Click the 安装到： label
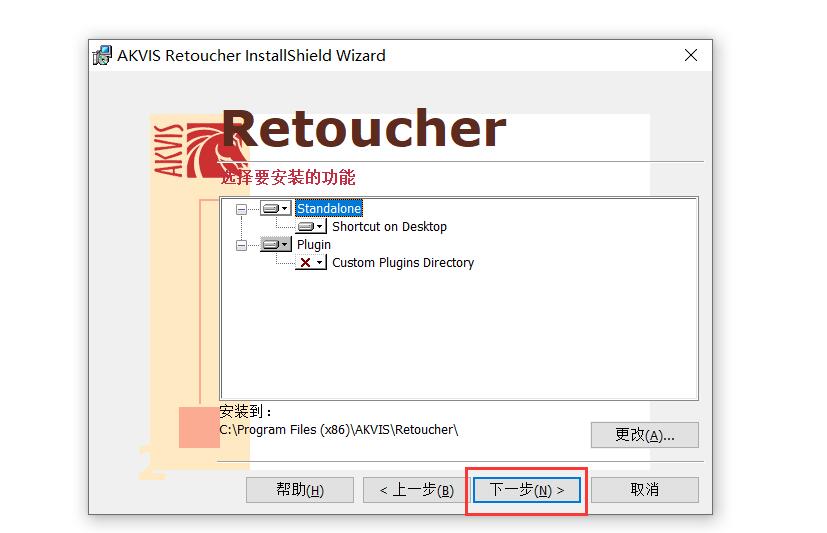 point(246,411)
